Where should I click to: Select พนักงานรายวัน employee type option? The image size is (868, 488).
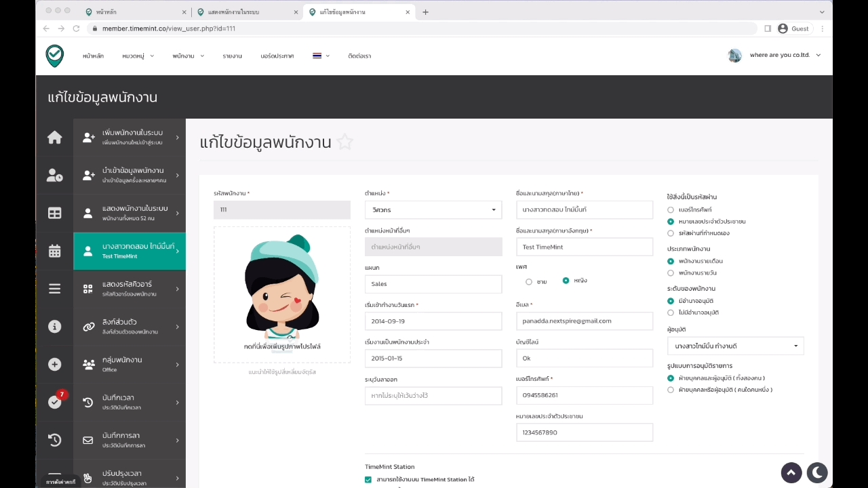click(x=671, y=272)
